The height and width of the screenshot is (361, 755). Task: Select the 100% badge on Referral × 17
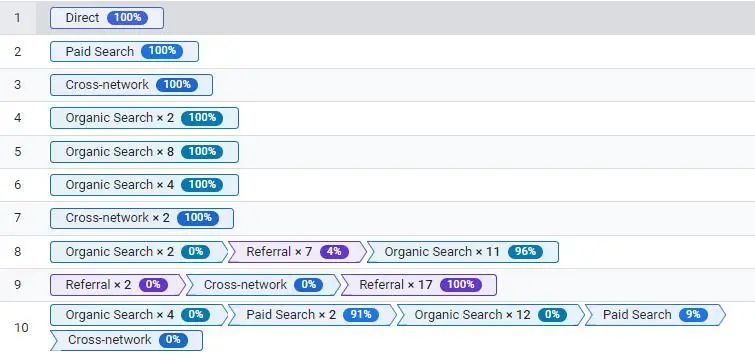tap(461, 285)
